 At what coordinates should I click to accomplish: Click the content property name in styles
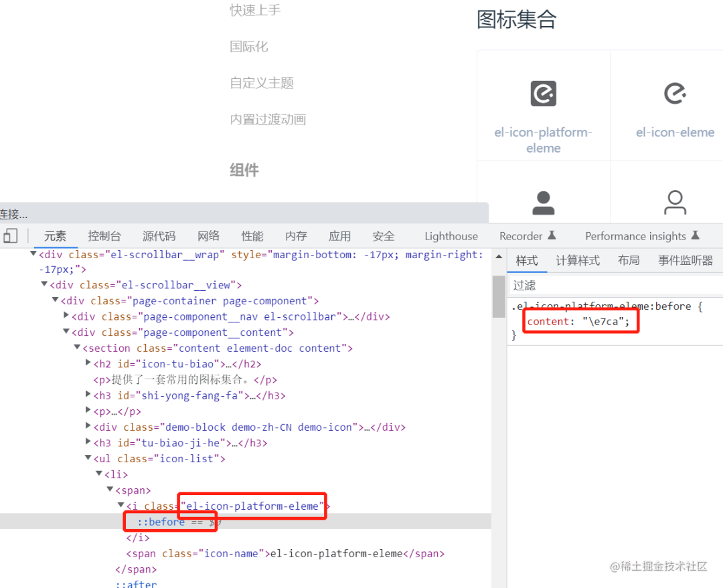548,322
